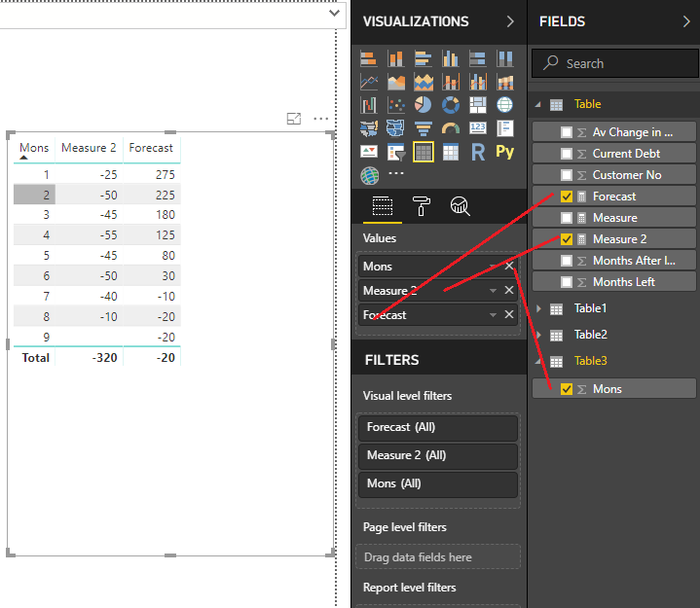Check the Measure field checkbox
This screenshot has height=608, width=700.
tap(567, 218)
